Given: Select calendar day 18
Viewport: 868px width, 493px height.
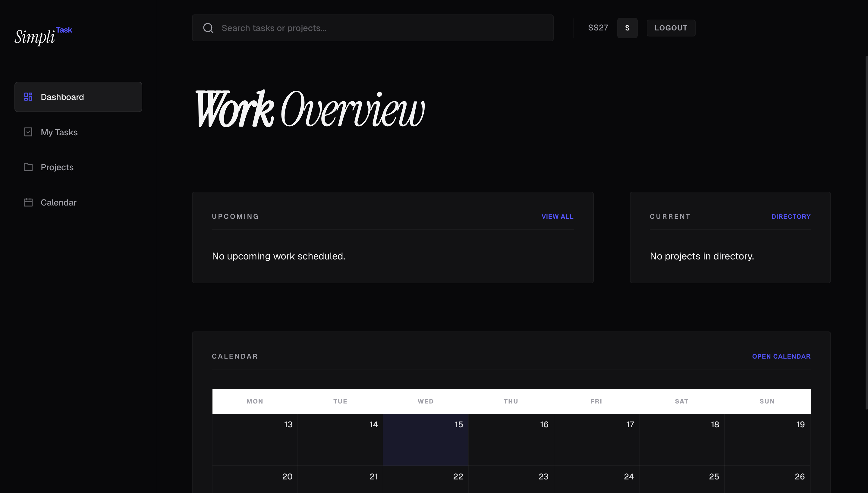Looking at the screenshot, I should point(681,440).
